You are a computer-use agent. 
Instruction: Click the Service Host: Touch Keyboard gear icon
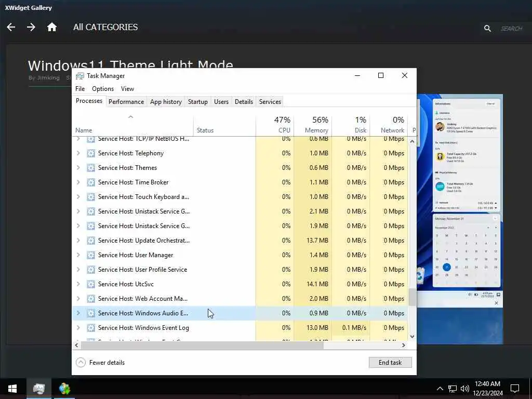(x=90, y=197)
